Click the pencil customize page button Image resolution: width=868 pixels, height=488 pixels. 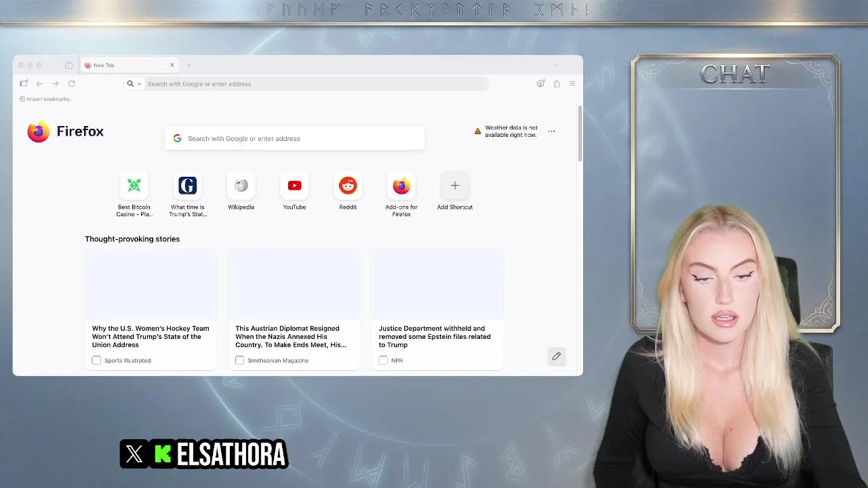(x=557, y=356)
